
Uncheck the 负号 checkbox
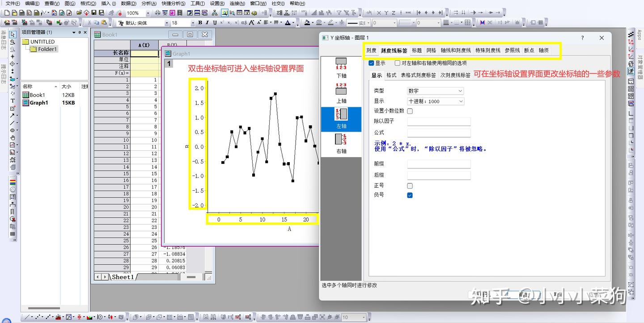tap(410, 195)
